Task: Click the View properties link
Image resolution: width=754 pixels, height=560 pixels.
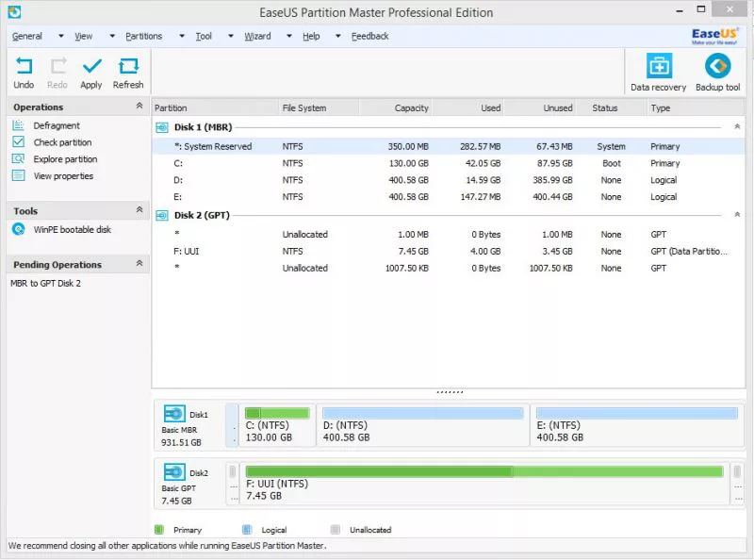Action: [63, 176]
